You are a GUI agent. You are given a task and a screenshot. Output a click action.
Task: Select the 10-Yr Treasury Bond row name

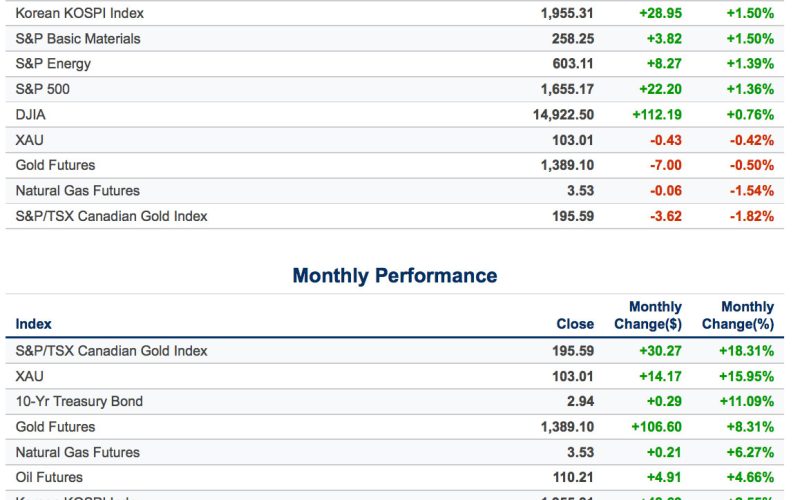pyautogui.click(x=79, y=402)
